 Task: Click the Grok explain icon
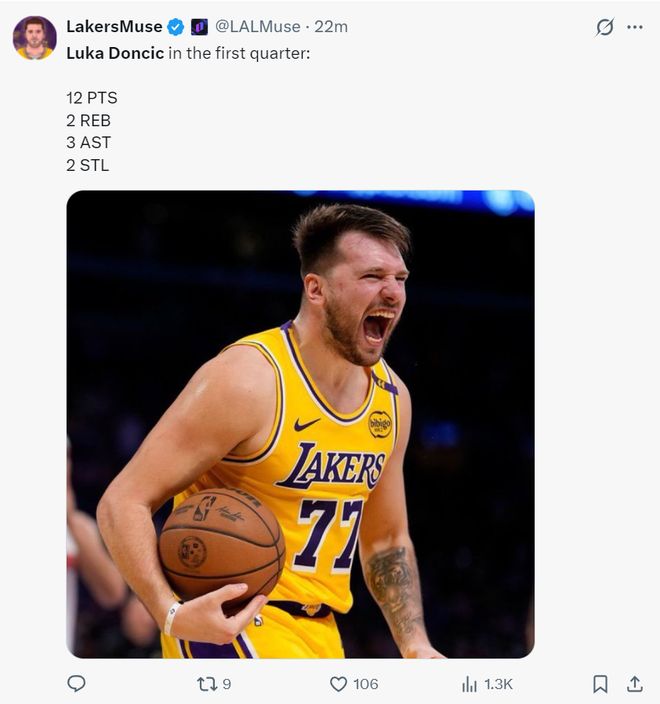(x=604, y=27)
